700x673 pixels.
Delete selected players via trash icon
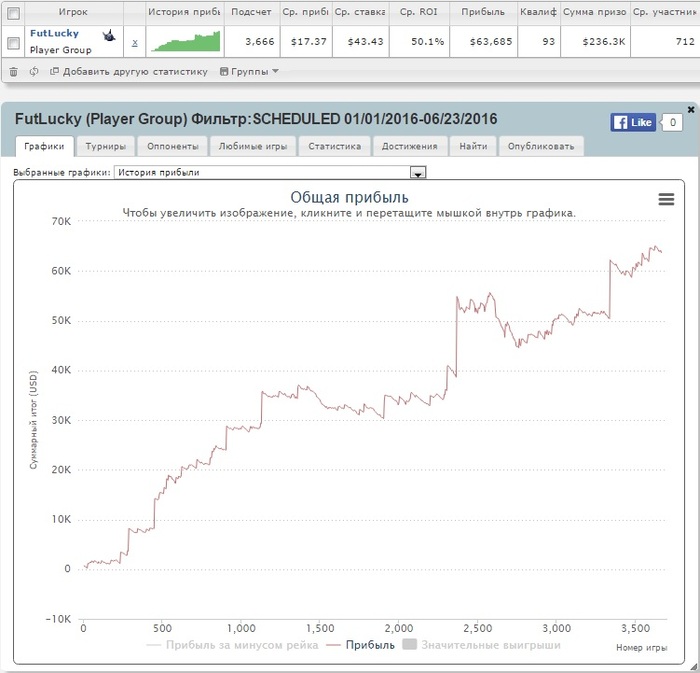14,71
